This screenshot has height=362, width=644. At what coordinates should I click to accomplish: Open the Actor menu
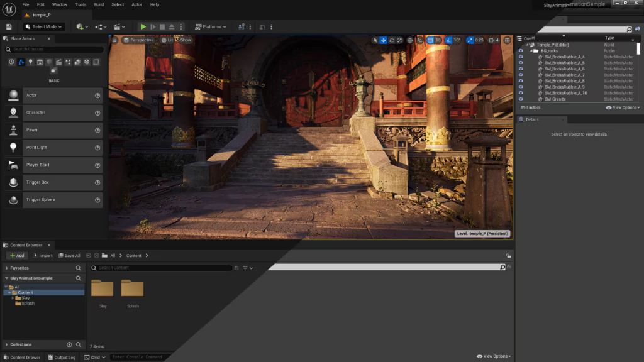coord(136,4)
